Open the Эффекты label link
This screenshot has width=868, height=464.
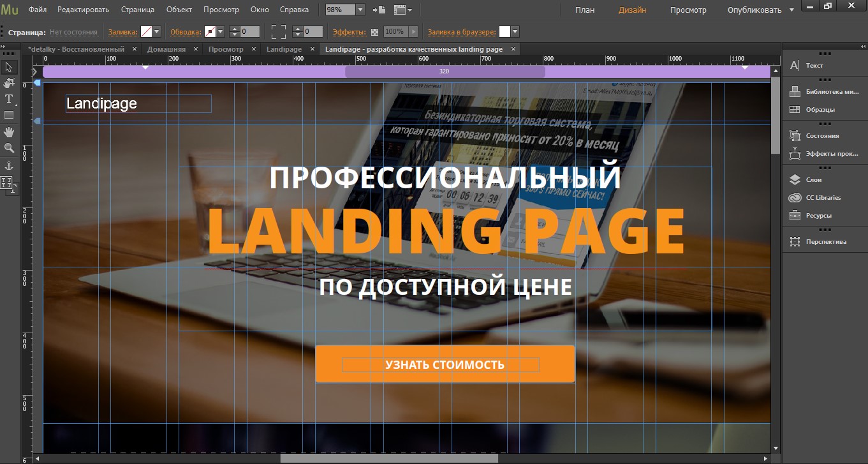pyautogui.click(x=349, y=31)
